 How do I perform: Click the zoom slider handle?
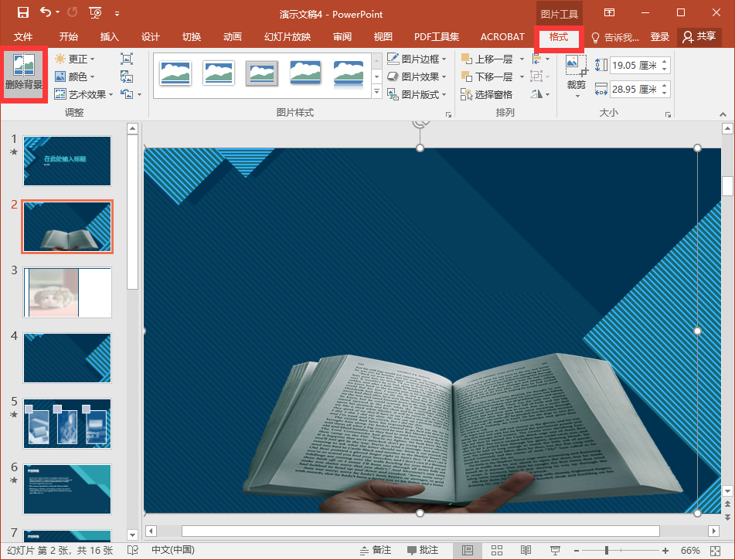coord(607,550)
